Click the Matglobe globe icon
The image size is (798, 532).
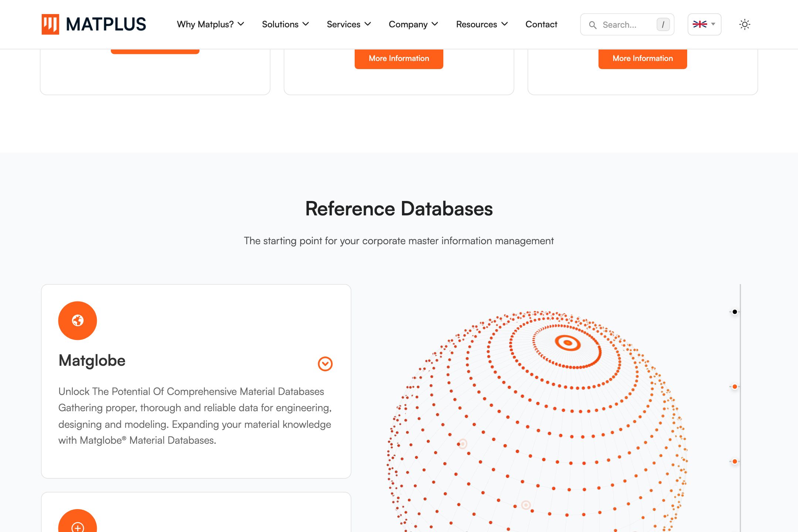point(78,321)
